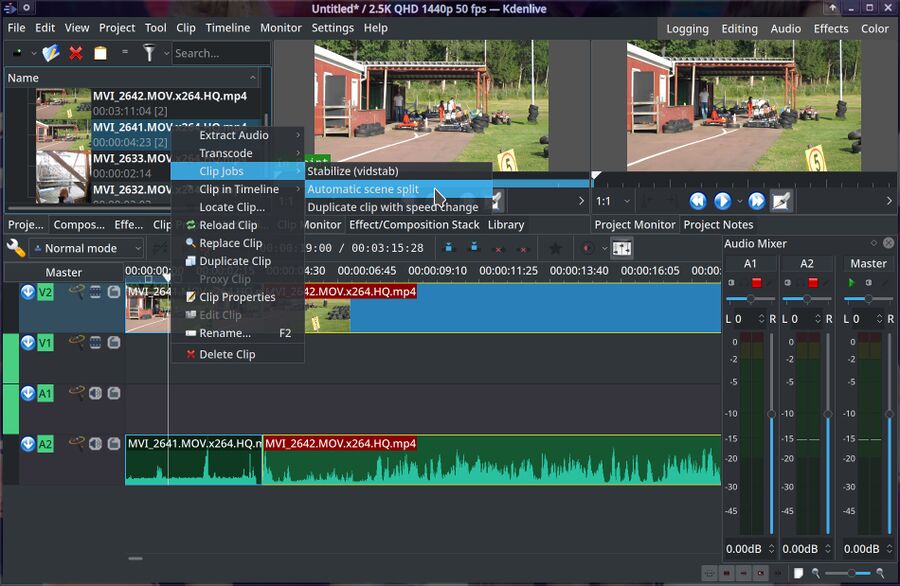The width and height of the screenshot is (900, 586).
Task: Open the Timeline menu in menu bar
Action: 227,28
